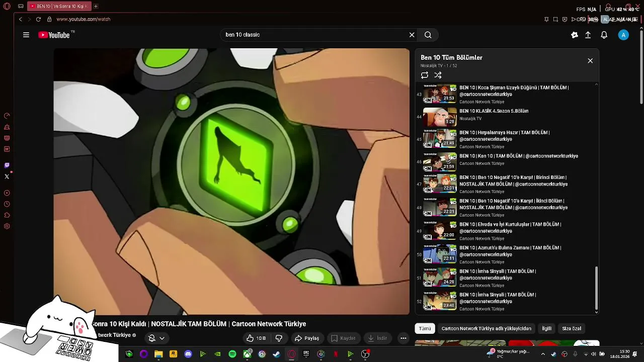The height and width of the screenshot is (362, 644).
Task: Reload the current page
Action: click(38, 19)
